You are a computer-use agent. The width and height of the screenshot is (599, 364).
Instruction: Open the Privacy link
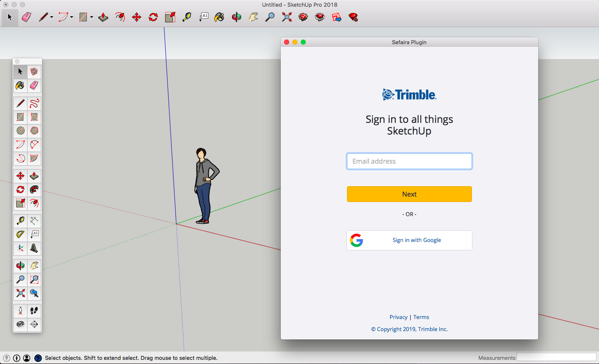[x=399, y=317]
